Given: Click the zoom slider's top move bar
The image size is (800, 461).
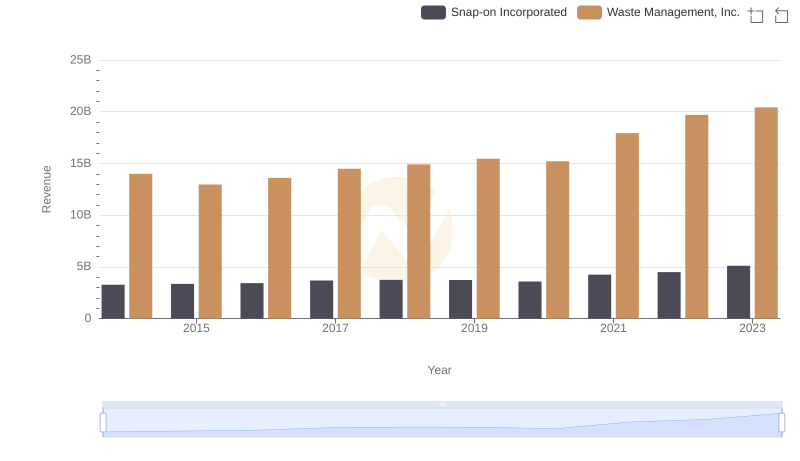Looking at the screenshot, I should 442,404.
